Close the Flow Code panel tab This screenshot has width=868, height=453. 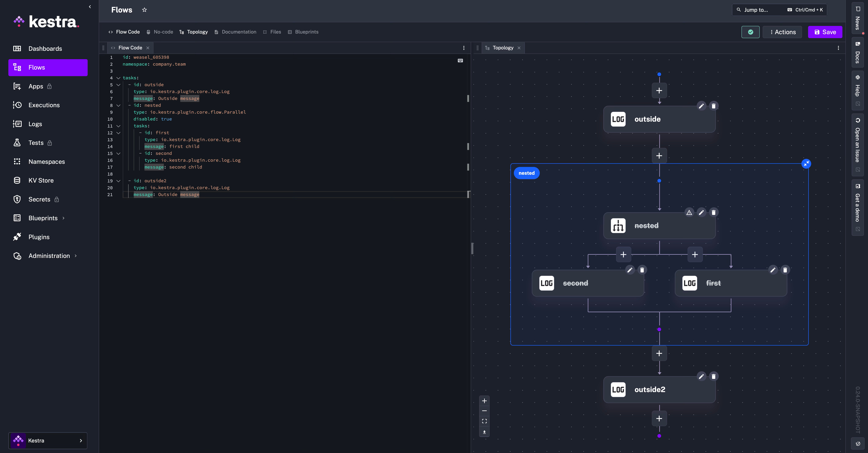coord(148,48)
